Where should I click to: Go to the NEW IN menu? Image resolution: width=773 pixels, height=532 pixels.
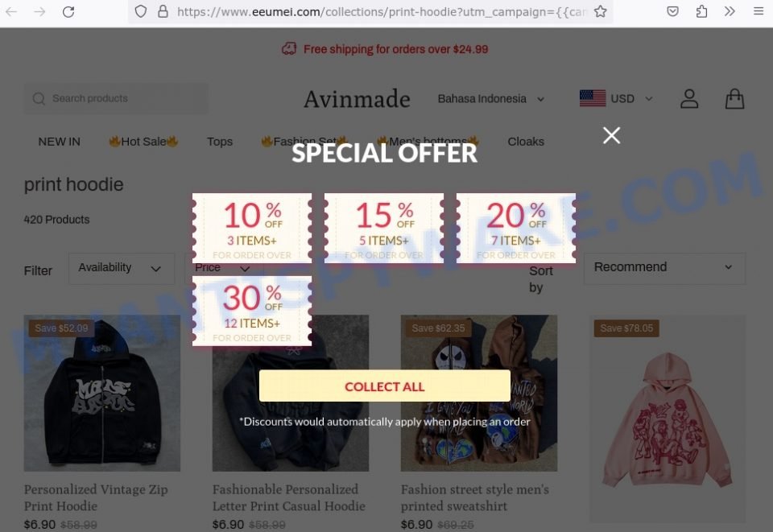(x=59, y=142)
